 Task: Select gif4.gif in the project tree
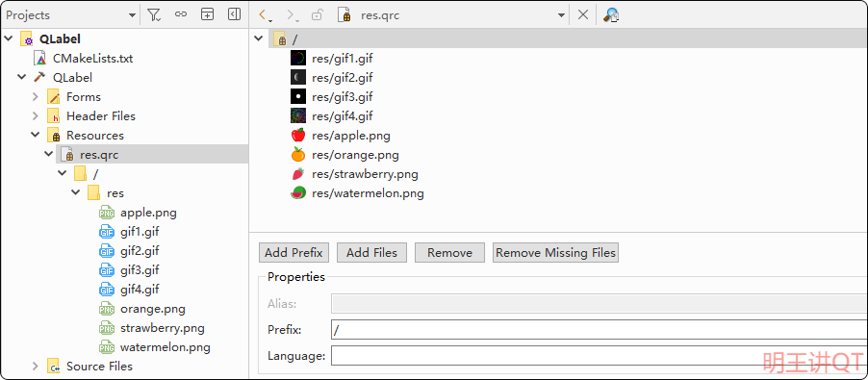[140, 290]
